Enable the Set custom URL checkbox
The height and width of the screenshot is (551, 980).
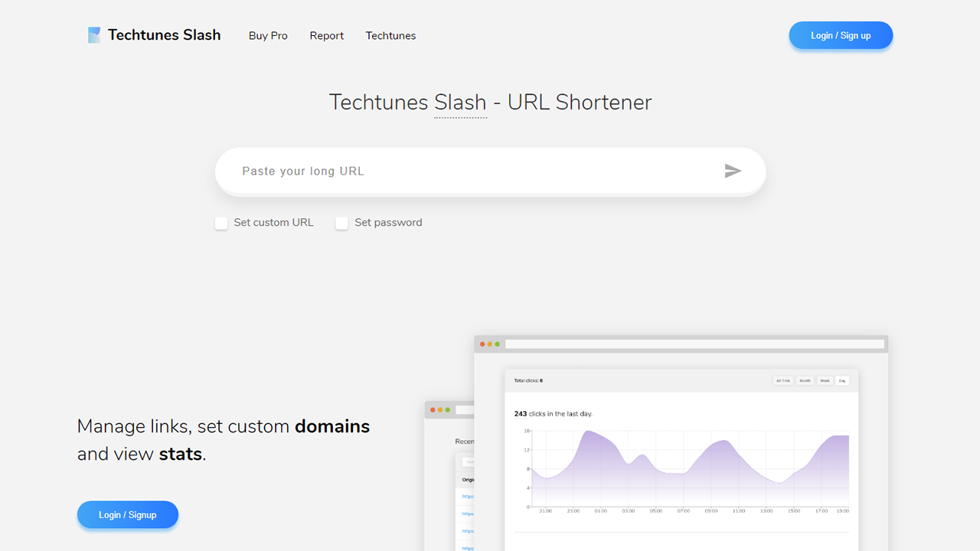(221, 223)
